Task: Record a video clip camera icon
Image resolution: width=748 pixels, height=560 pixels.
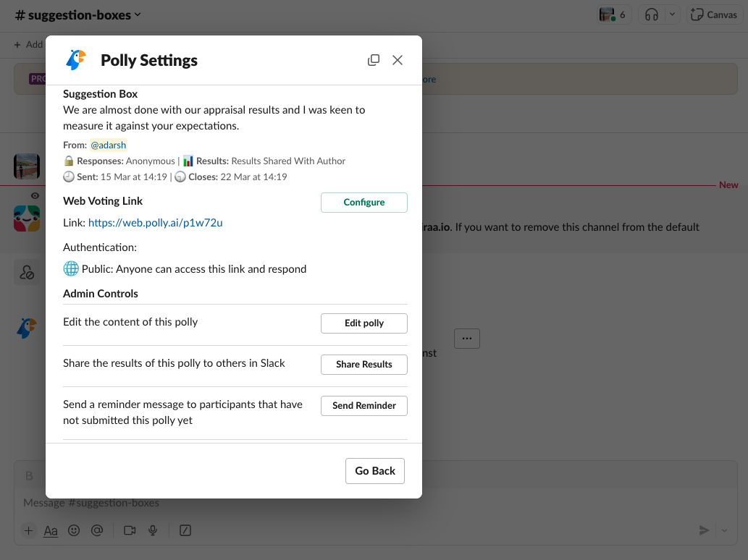Action: [130, 530]
